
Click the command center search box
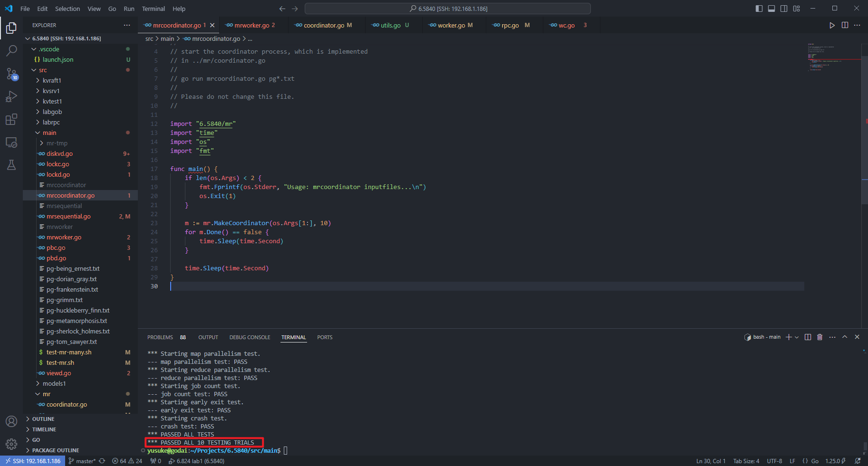(447, 9)
